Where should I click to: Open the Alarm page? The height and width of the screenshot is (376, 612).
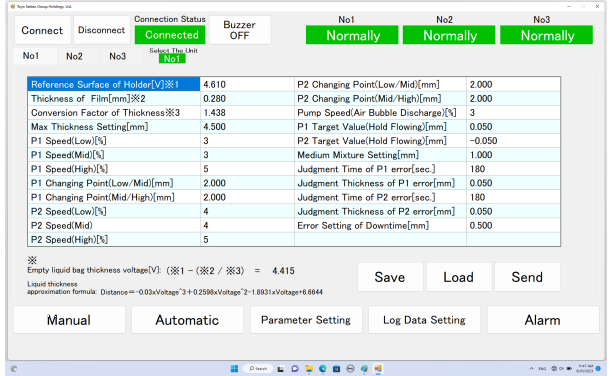[543, 320]
